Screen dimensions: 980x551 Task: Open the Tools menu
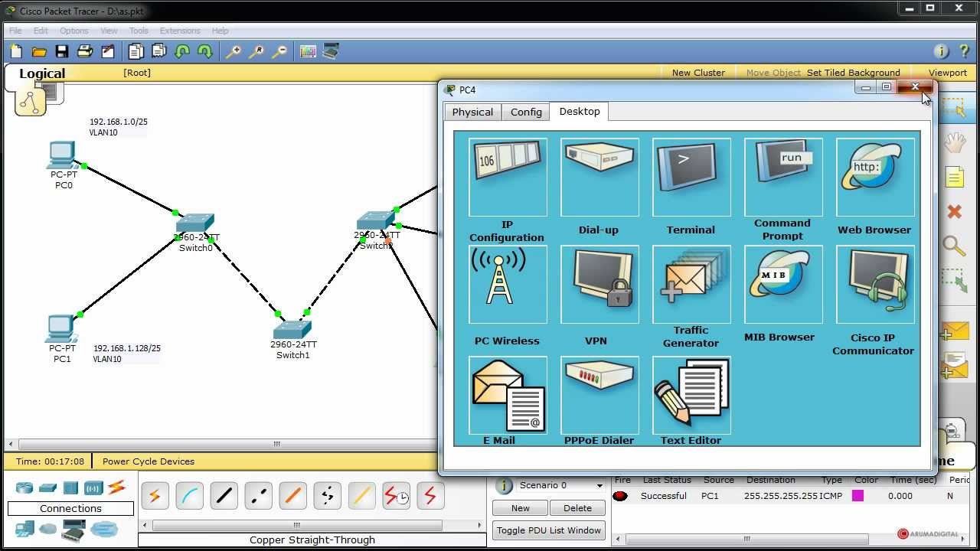(139, 31)
